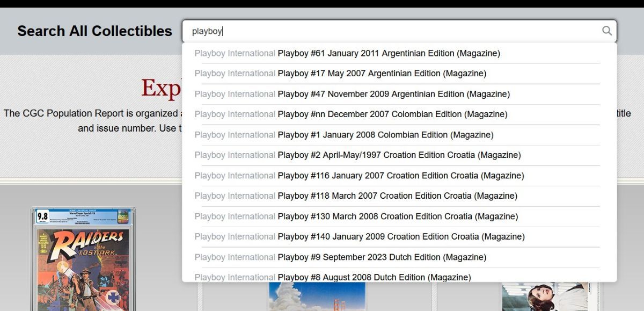
Task: Click the Golden Gate bridge poster thumbnail
Action: coord(317,297)
